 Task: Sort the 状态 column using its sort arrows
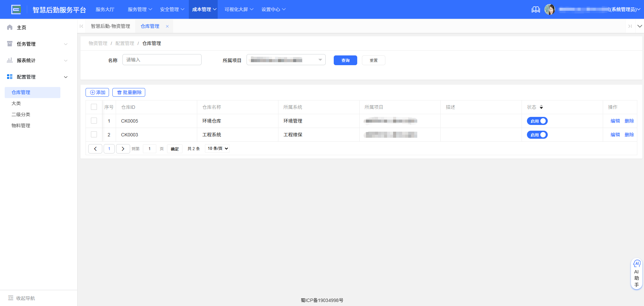point(541,107)
